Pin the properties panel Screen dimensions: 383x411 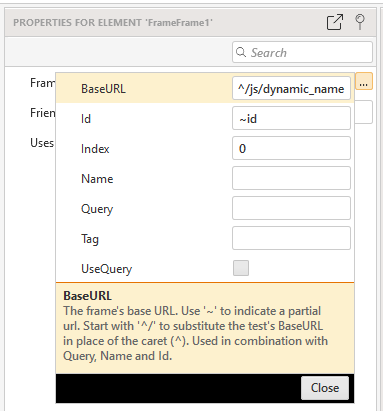tap(360, 22)
